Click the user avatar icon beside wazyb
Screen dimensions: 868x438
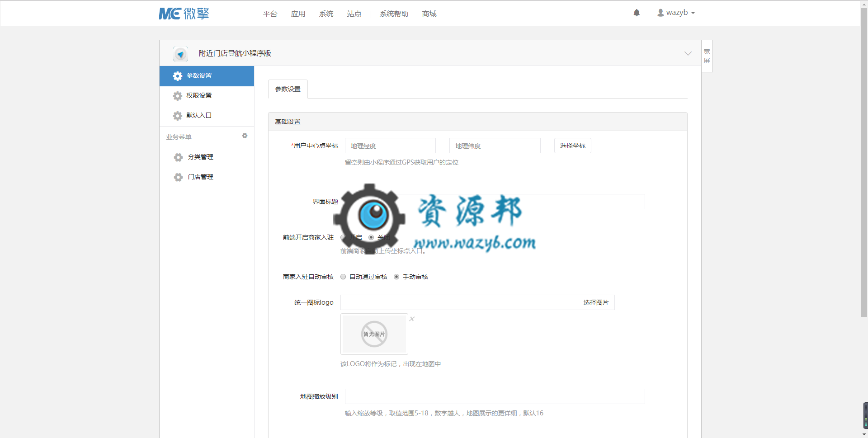click(x=660, y=13)
